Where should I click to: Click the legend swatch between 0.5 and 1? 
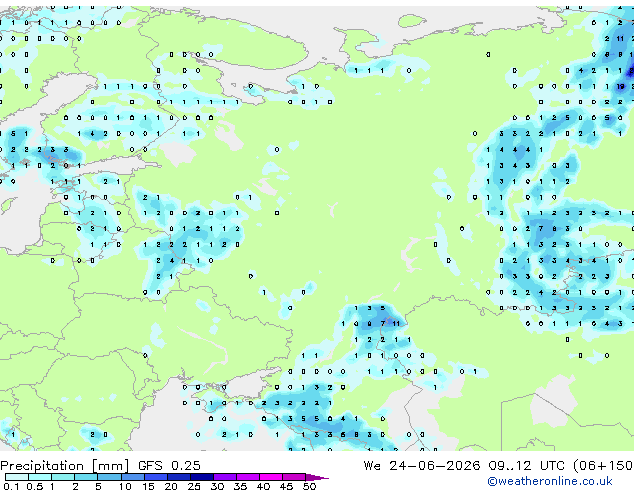click(x=40, y=477)
